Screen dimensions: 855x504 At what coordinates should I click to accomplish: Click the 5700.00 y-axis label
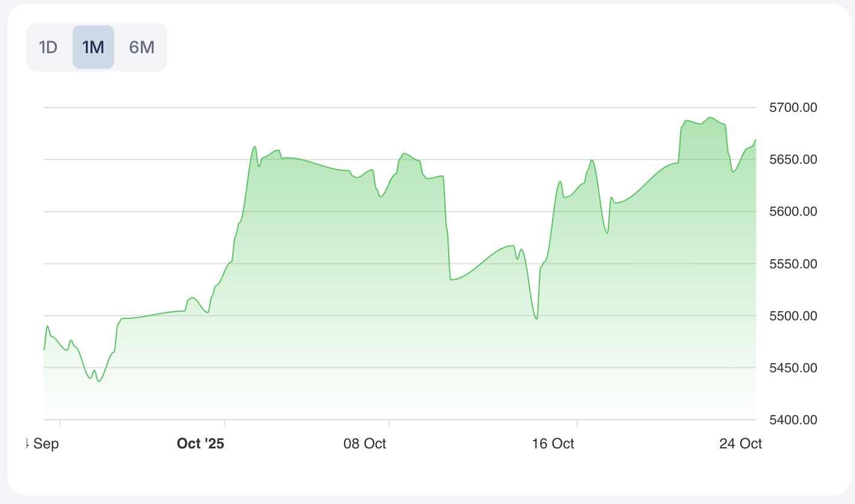pyautogui.click(x=793, y=108)
